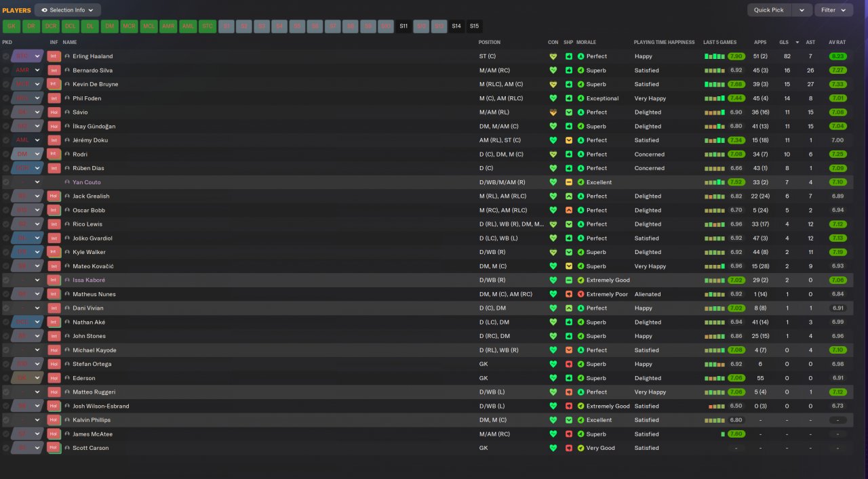Toggle the picked checkbox for Kalvin Phillips
The height and width of the screenshot is (479, 868).
(6, 420)
